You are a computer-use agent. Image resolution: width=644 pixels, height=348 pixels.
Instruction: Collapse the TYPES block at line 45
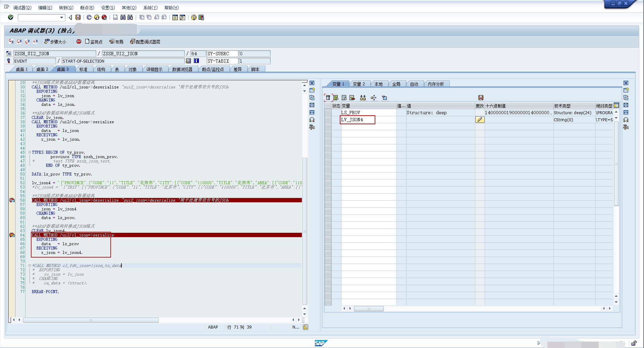pos(30,152)
